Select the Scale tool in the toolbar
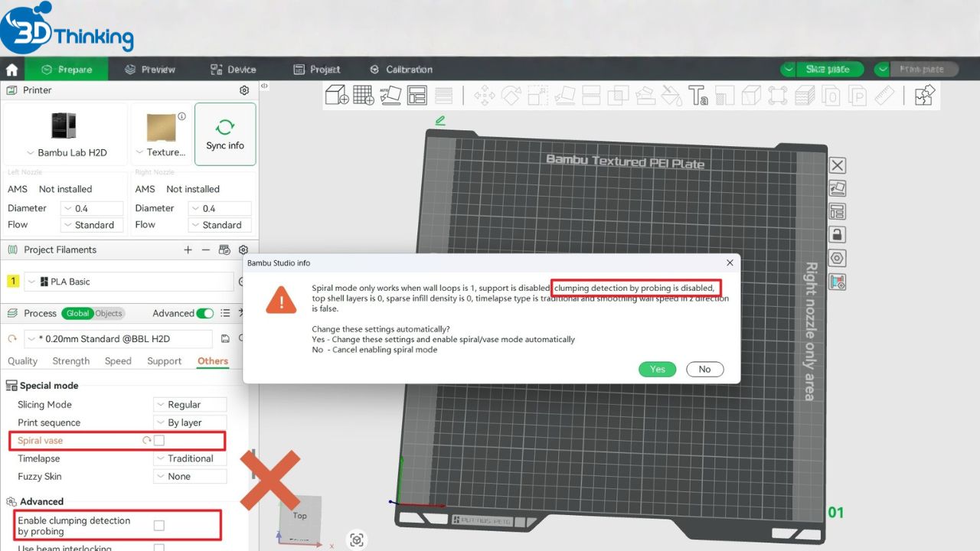Viewport: 980px width, 551px height. point(537,96)
